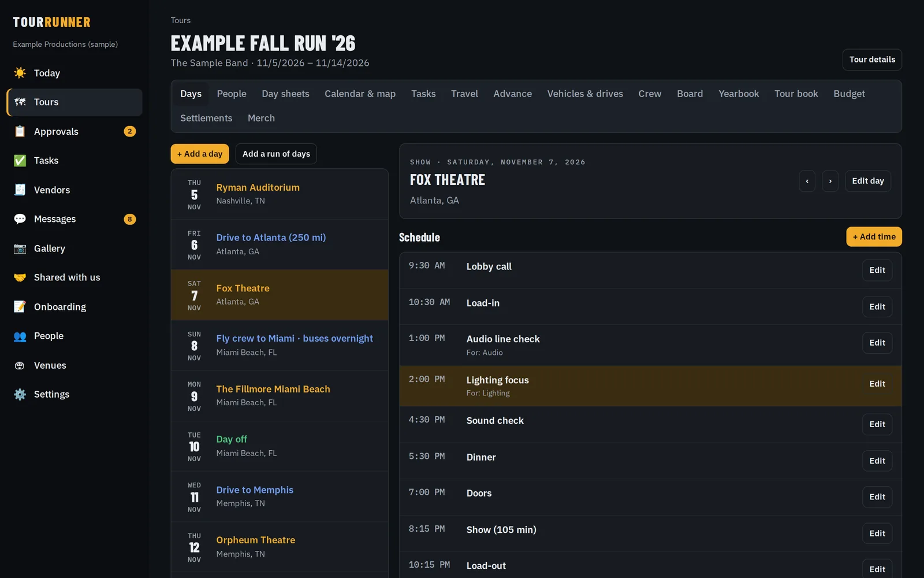Edit the Lighting focus schedule entry
Screen dimensions: 924x578
coord(877,384)
